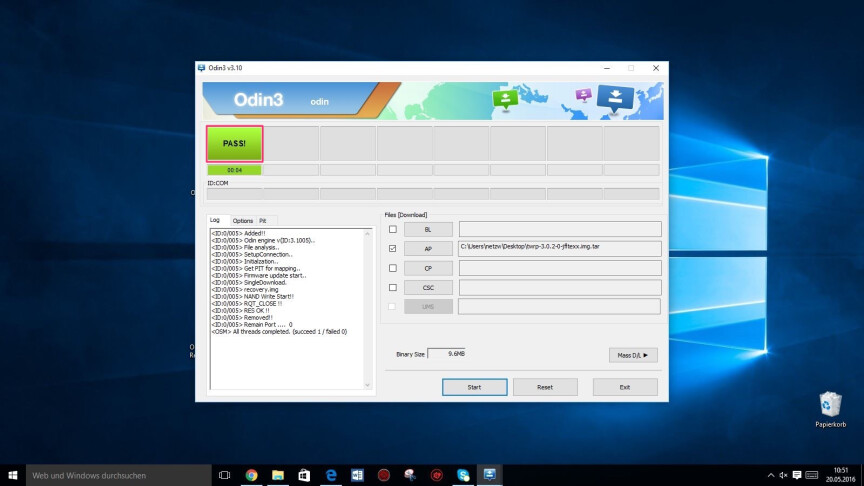Enable the BL file checkbox
This screenshot has width=864, height=486.
[392, 229]
